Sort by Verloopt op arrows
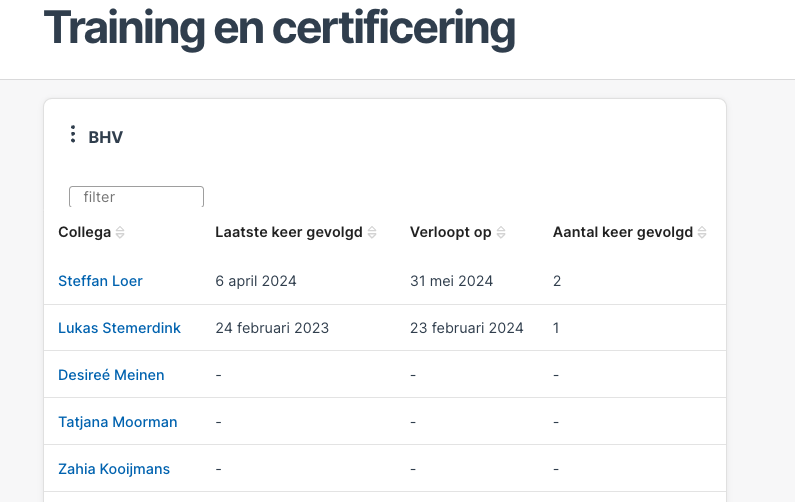Image resolution: width=795 pixels, height=502 pixels. [x=501, y=233]
